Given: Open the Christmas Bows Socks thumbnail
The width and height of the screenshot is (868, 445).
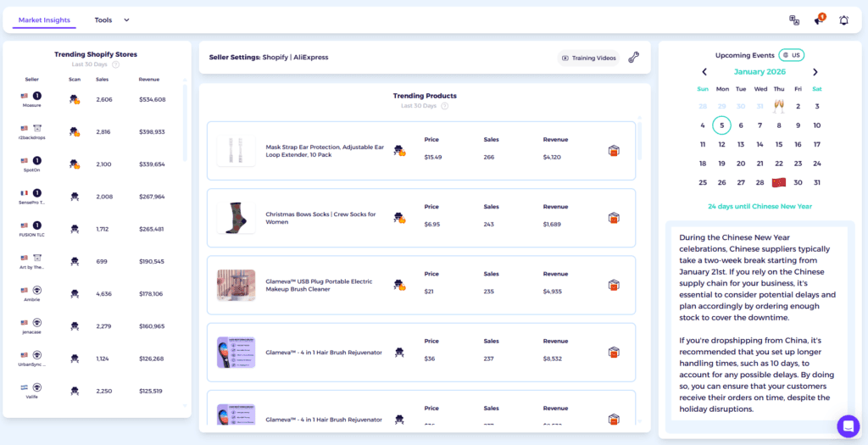Looking at the screenshot, I should [x=236, y=218].
